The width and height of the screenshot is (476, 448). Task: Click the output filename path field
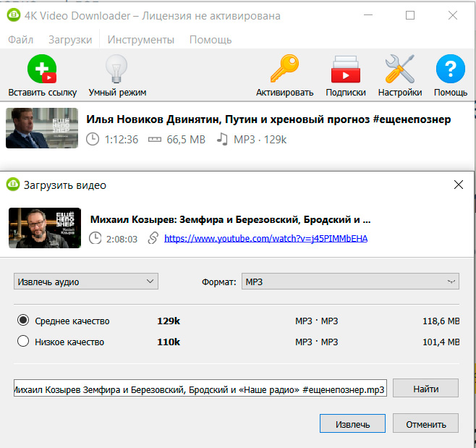200,389
